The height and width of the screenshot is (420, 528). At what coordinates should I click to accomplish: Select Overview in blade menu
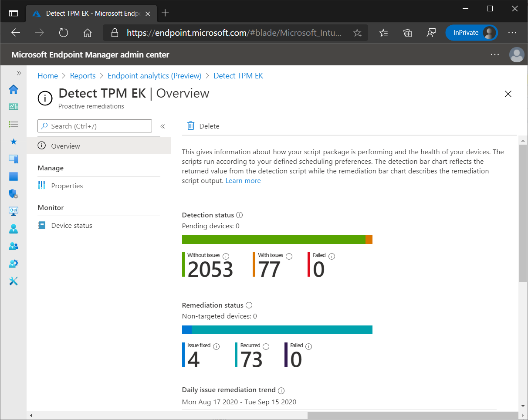[99, 146]
